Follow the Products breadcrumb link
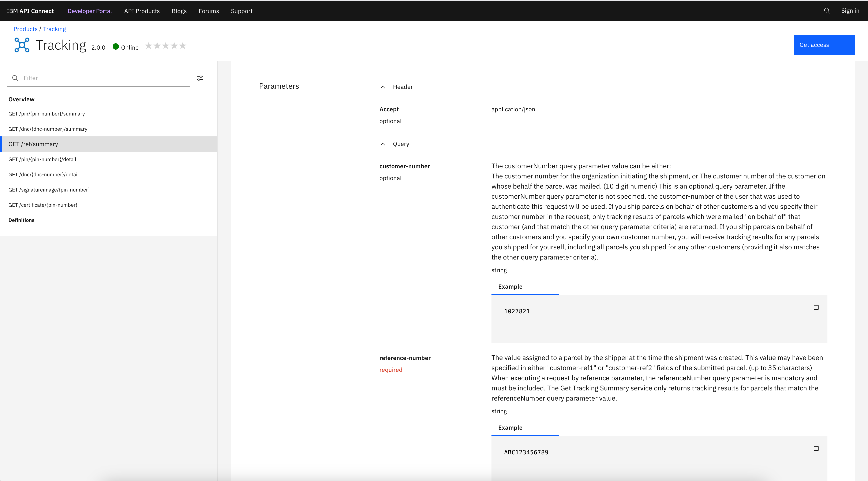The width and height of the screenshot is (868, 481). click(25, 29)
